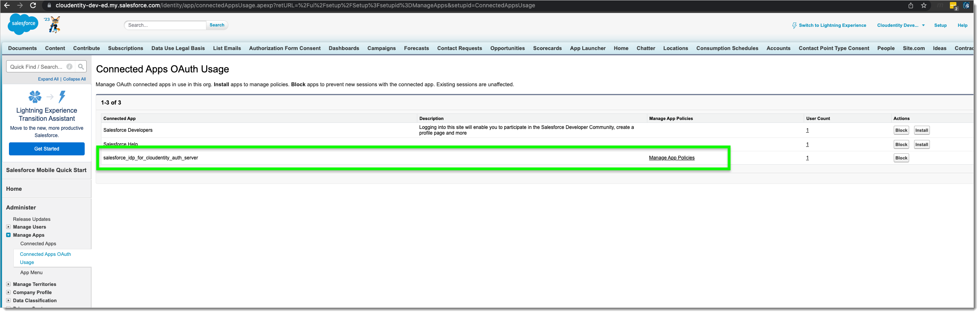Viewport: 980px width, 314px height.
Task: Click the user count for Salesforce Developers
Action: (x=807, y=130)
